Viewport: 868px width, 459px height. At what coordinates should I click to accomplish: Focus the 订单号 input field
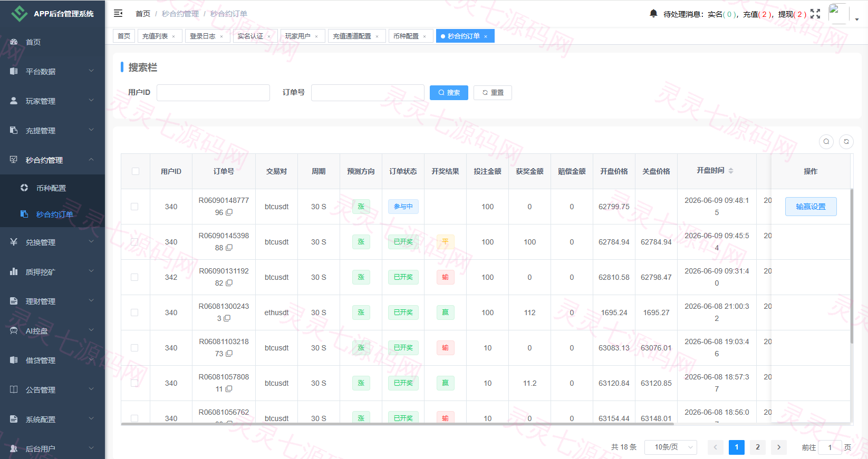pyautogui.click(x=368, y=93)
